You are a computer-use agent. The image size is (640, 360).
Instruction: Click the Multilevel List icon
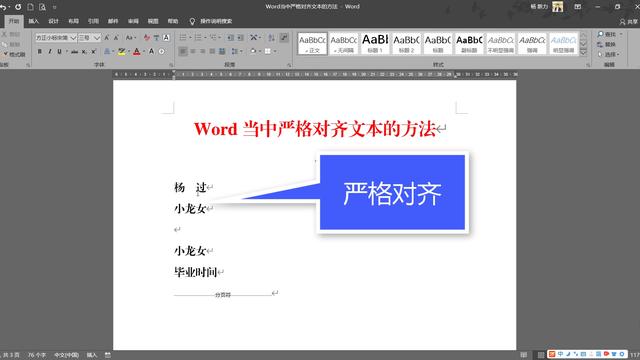coord(213,38)
